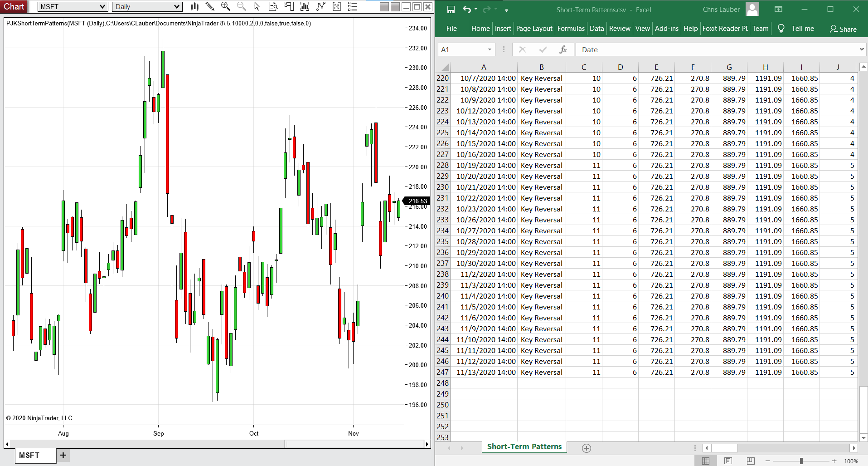Open the data series bars icon

click(305, 6)
